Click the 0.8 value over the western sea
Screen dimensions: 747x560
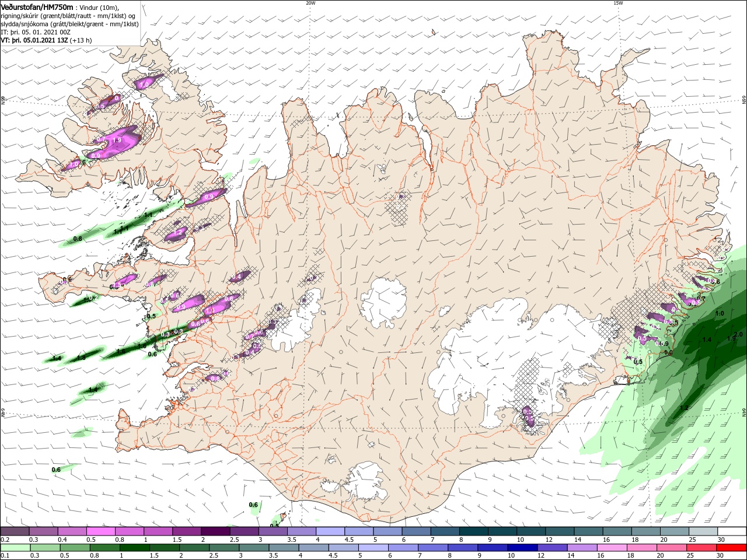click(x=78, y=239)
